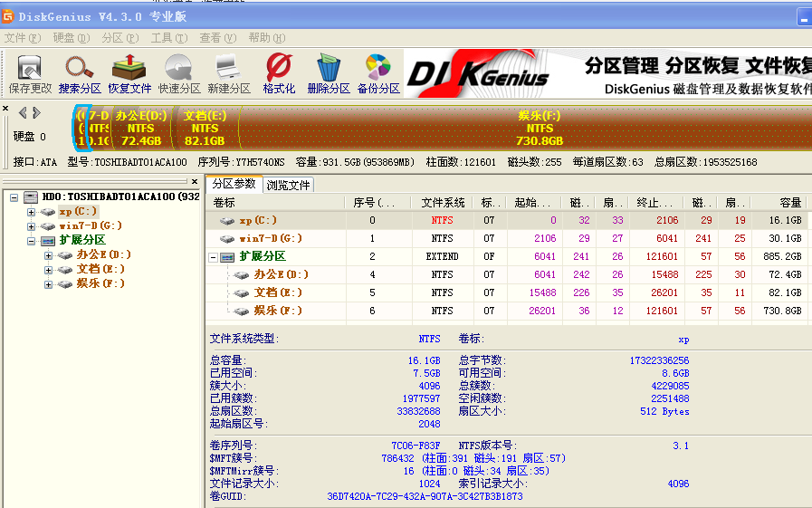Click drive icon of 文档 (E:) table row
Viewport: 812px width, 508px height.
tap(242, 293)
